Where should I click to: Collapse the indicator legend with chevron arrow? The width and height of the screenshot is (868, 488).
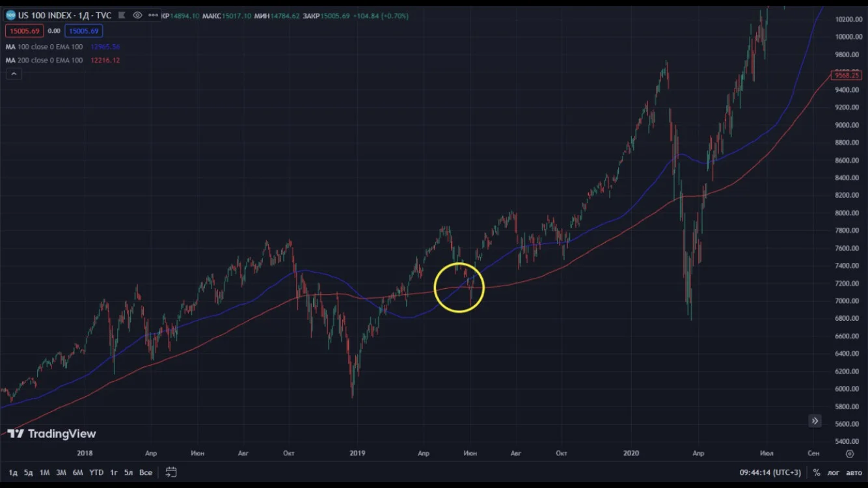coord(14,74)
